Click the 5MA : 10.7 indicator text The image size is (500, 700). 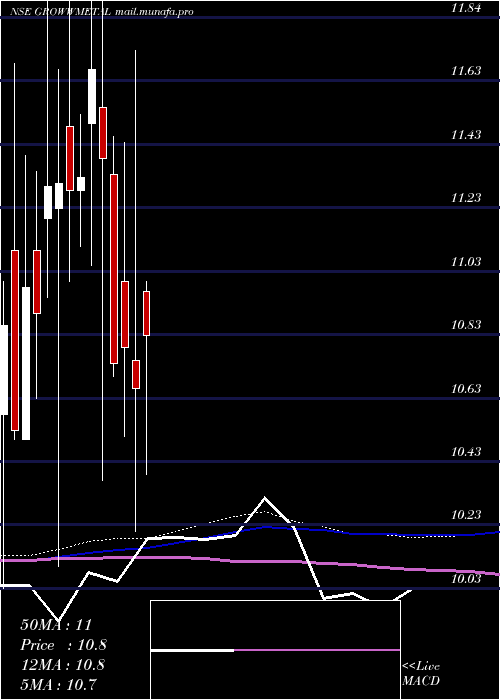pyautogui.click(x=58, y=684)
